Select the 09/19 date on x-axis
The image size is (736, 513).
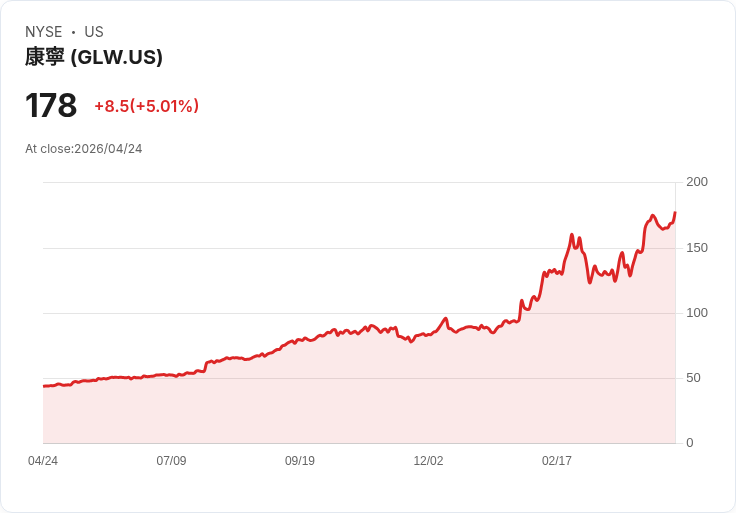click(x=299, y=460)
